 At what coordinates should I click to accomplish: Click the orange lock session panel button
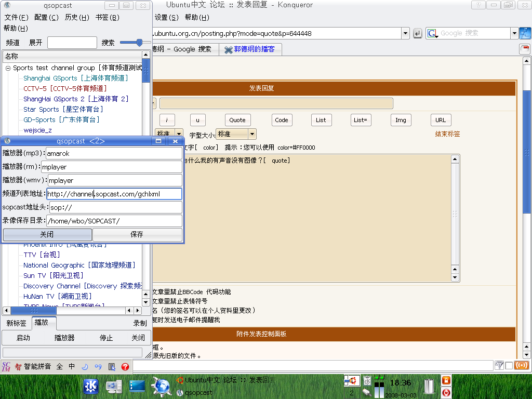coord(446,380)
